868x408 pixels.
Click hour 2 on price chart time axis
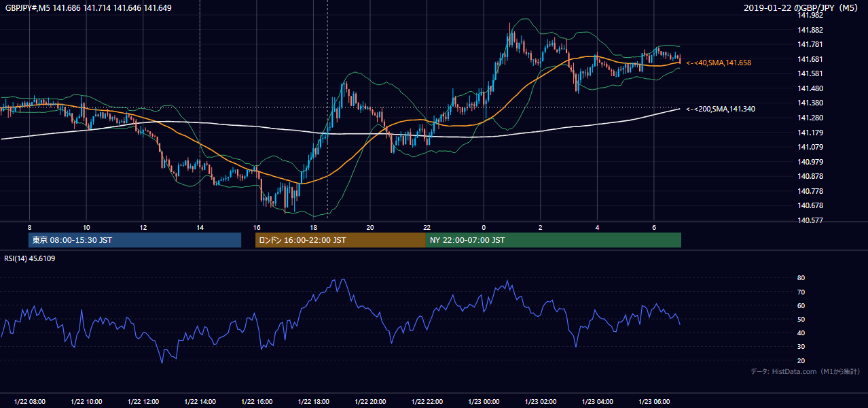[541, 227]
